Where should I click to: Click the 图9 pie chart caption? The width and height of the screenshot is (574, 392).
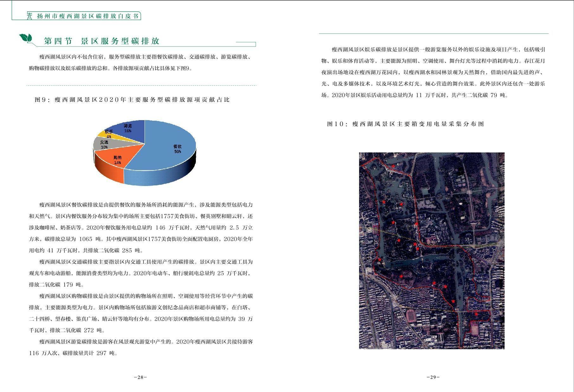(132, 100)
